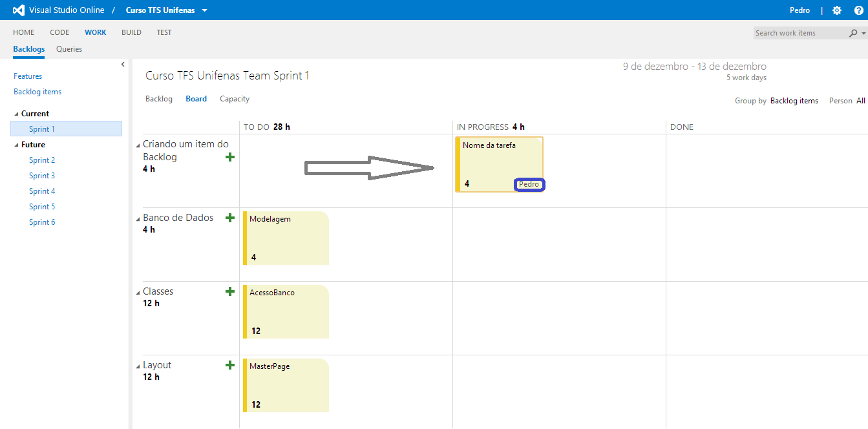868x429 pixels.
Task: Click the TO DO column header
Action: coord(257,127)
